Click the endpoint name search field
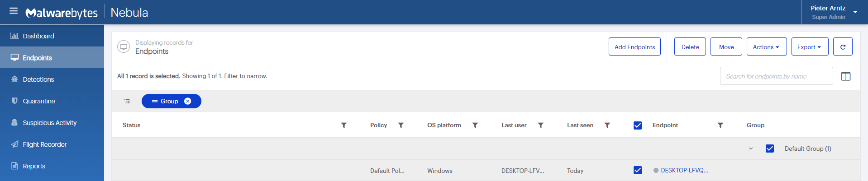Viewport: 868px width, 181px height. 776,76
